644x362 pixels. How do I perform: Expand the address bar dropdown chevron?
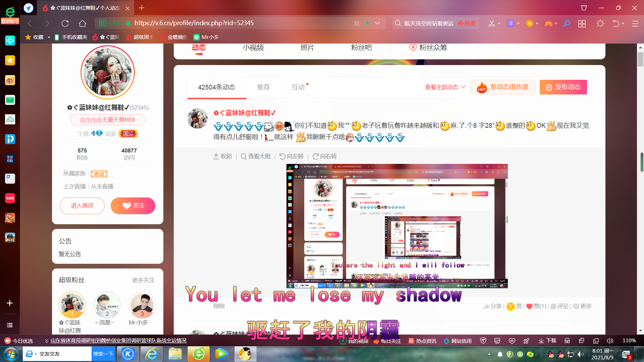click(377, 23)
